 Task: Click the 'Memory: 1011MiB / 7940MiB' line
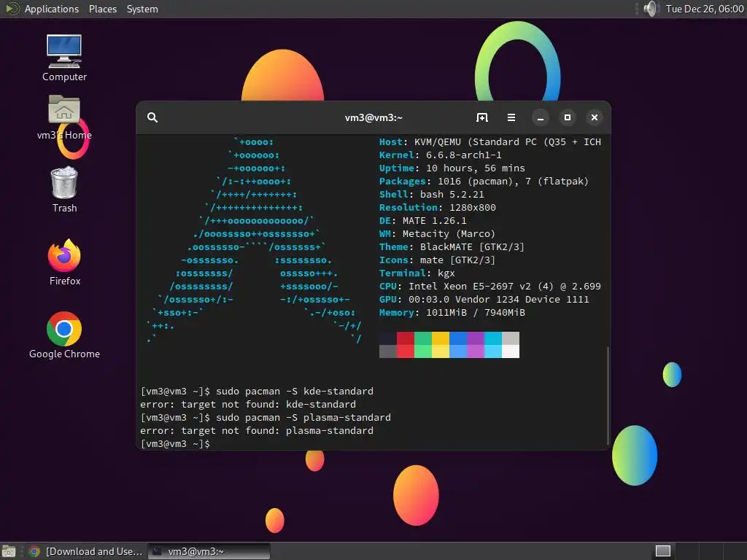(452, 313)
